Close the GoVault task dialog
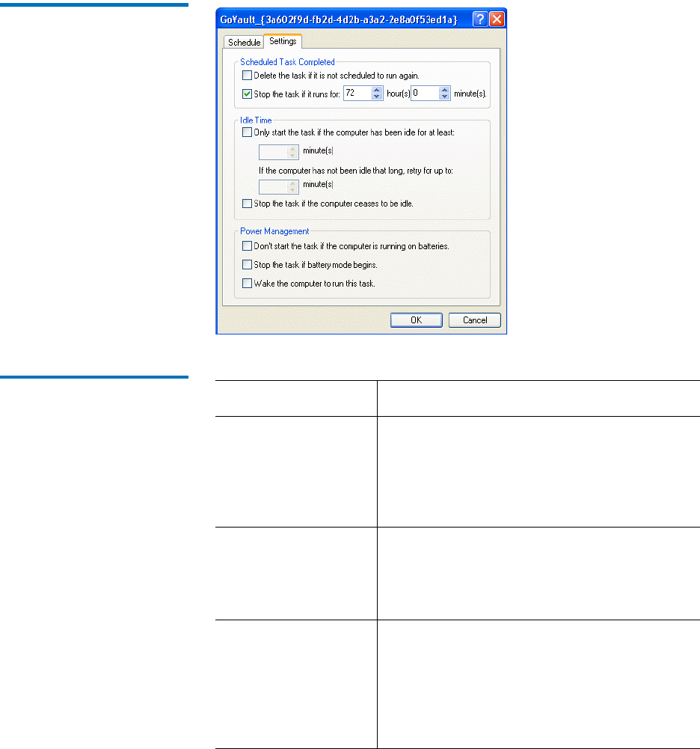This screenshot has width=700, height=749. point(496,19)
